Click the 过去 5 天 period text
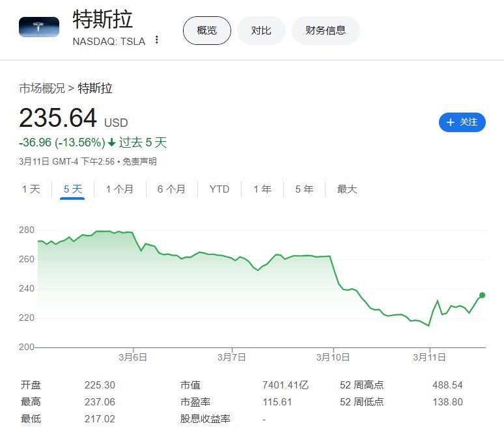The width and height of the screenshot is (504, 434). (x=143, y=142)
